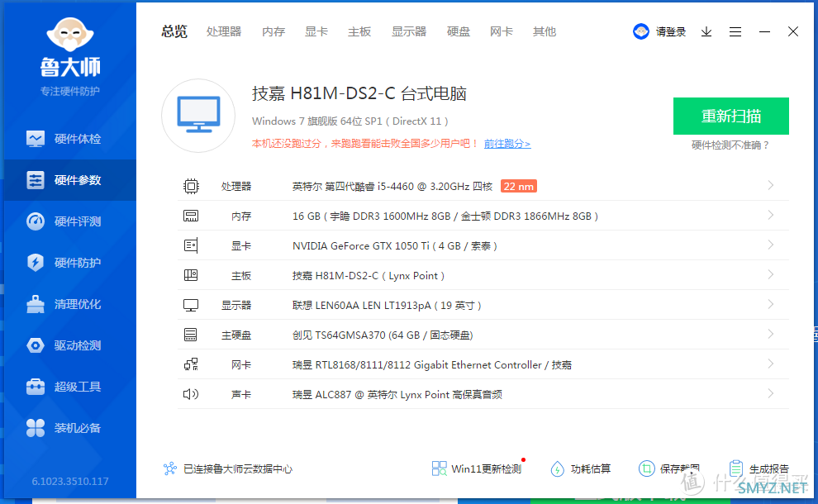Click the 生成报告 clipboard icon

tap(736, 468)
